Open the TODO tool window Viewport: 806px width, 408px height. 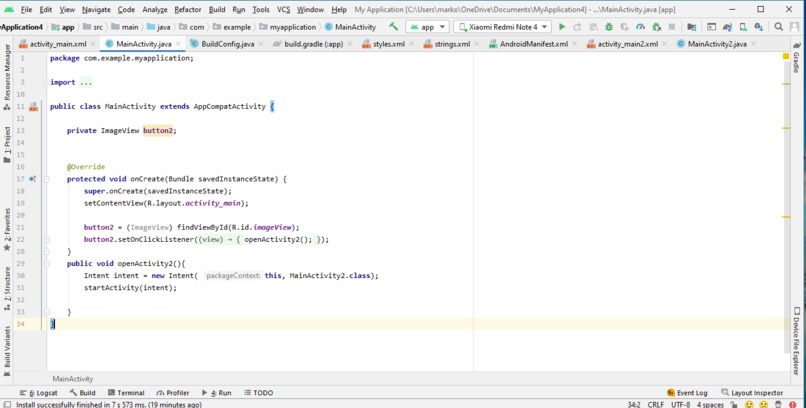[x=259, y=393]
